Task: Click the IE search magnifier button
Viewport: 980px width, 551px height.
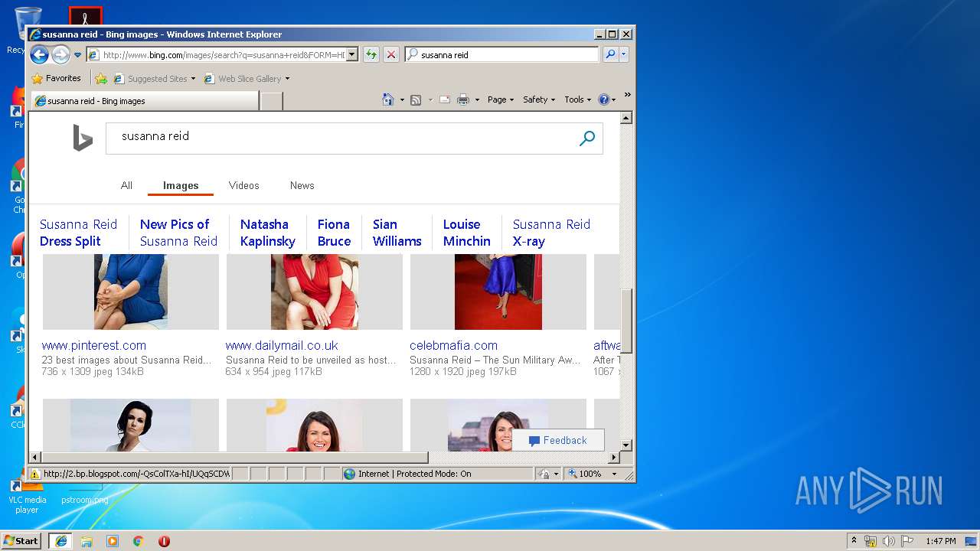Action: 610,54
